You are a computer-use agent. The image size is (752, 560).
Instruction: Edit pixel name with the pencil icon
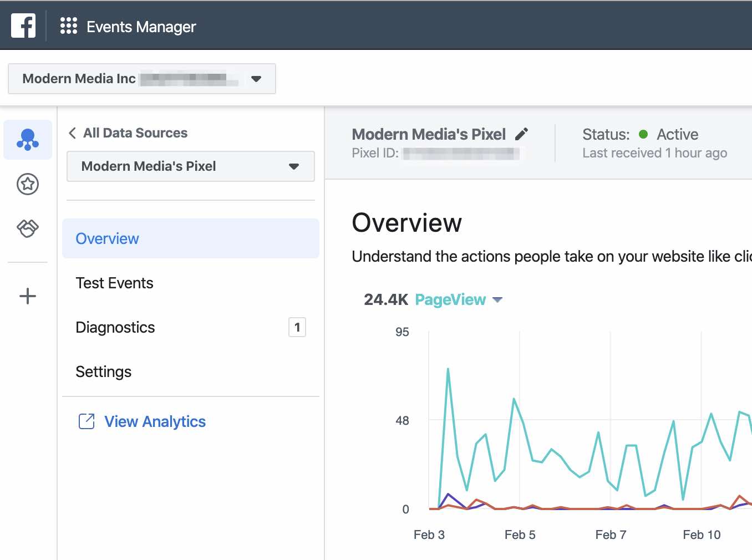click(521, 134)
